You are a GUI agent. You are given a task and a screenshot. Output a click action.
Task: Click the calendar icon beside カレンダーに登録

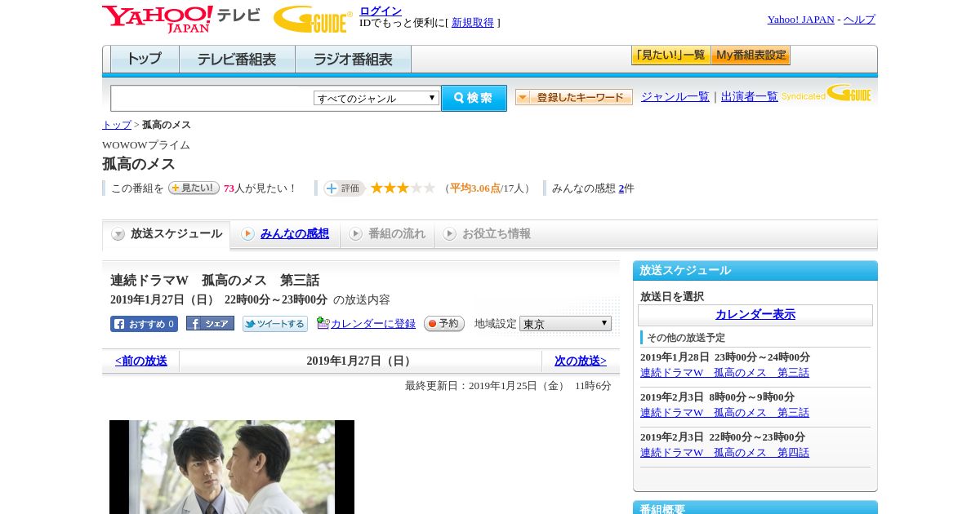pyautogui.click(x=323, y=323)
